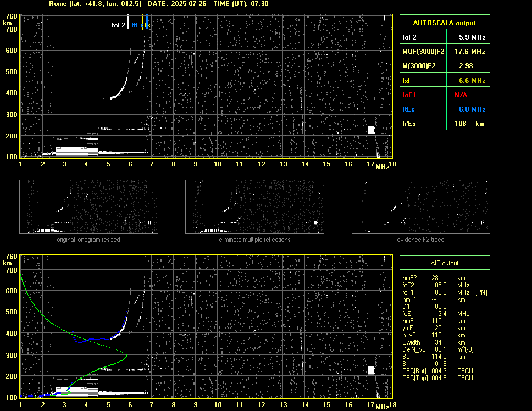Click the blue ftEs marker label on the upper ionogram
The height and width of the screenshot is (411, 532).
coord(137,25)
